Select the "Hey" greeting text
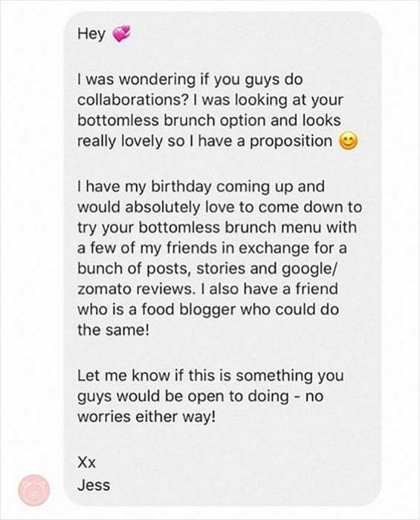The image size is (420, 520). (x=91, y=34)
